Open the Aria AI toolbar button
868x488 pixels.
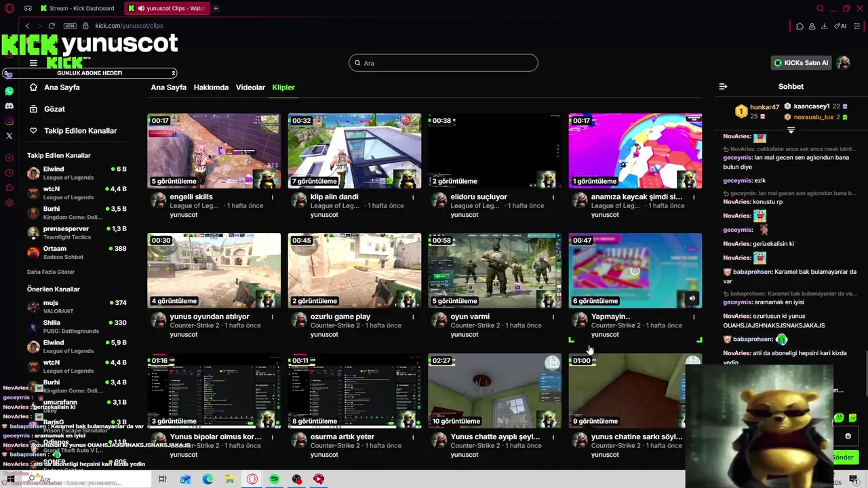841,26
